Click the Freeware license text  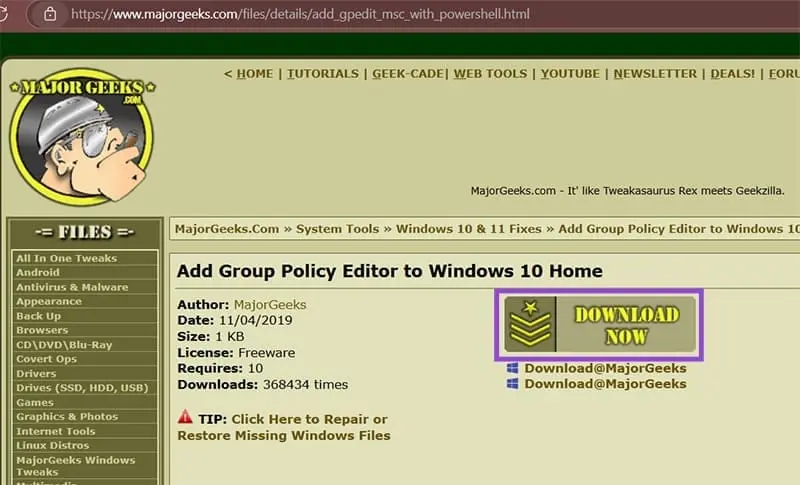point(266,352)
